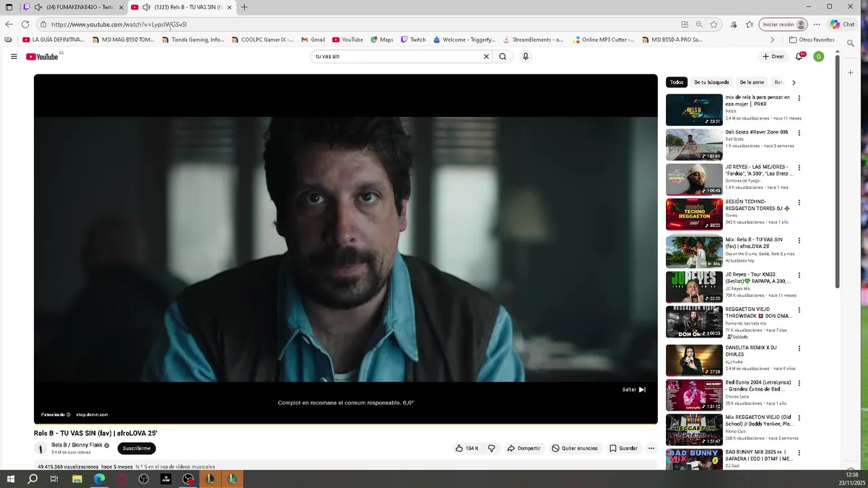Open Bad Bunny 2024 video thumbnail

694,395
